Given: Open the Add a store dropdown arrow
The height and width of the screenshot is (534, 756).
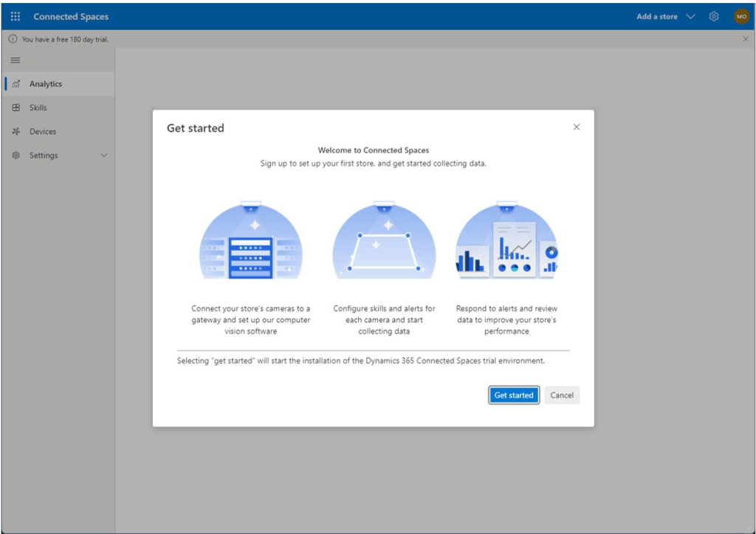Looking at the screenshot, I should 690,16.
